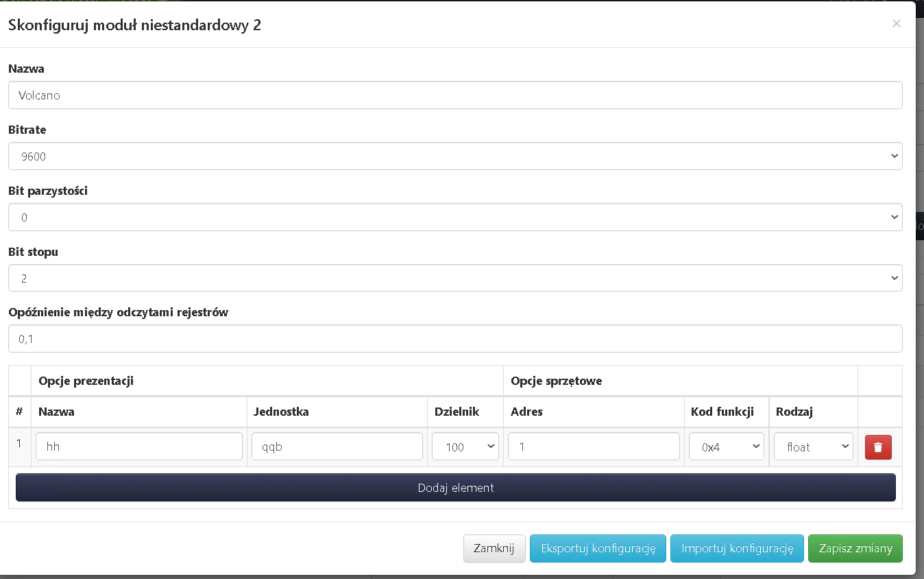Click the Opcje prezentacji table header

pyautogui.click(x=86, y=381)
